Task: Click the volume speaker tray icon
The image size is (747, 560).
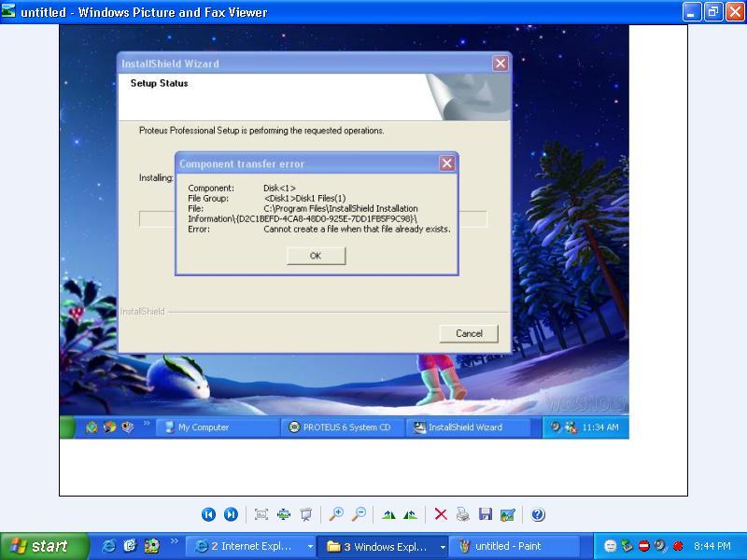Action: point(661,546)
